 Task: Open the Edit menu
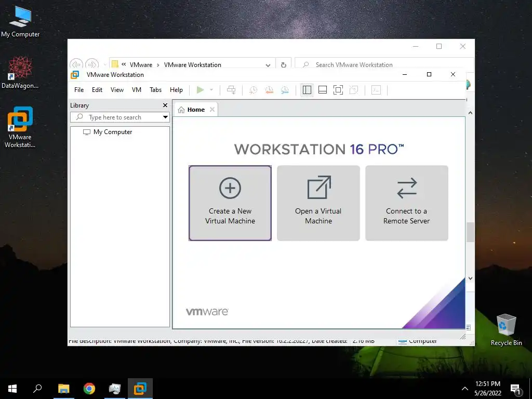click(x=97, y=90)
